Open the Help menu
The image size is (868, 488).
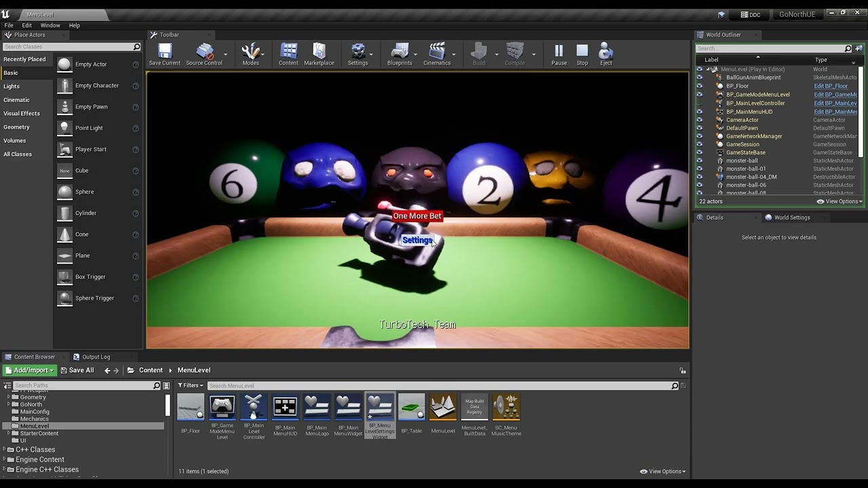coord(75,25)
